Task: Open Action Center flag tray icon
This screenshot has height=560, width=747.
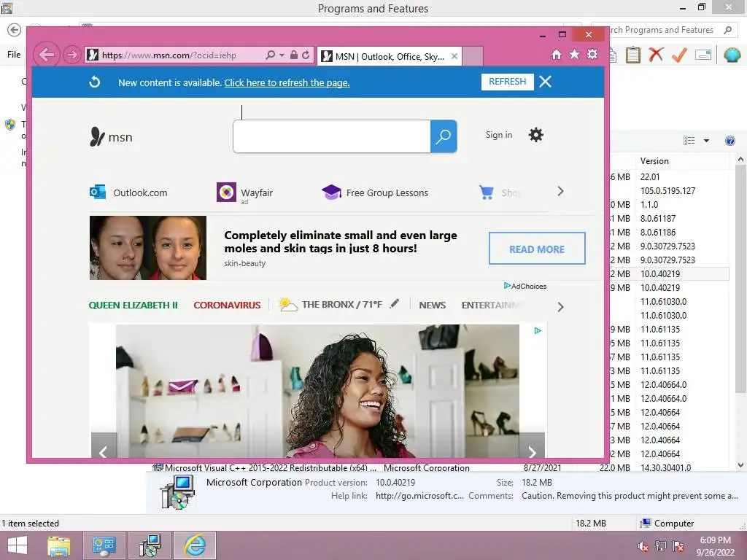Action: click(x=678, y=546)
